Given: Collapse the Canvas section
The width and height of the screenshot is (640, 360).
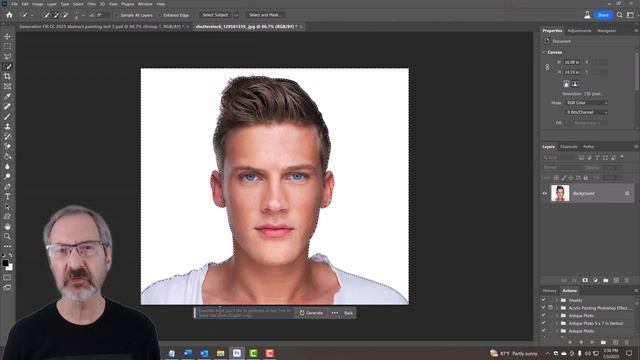Looking at the screenshot, I should point(544,52).
